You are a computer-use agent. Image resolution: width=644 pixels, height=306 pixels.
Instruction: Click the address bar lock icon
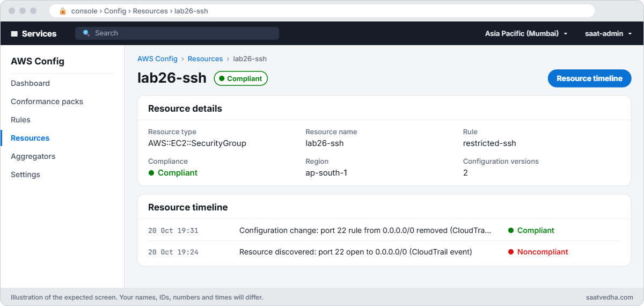point(63,11)
